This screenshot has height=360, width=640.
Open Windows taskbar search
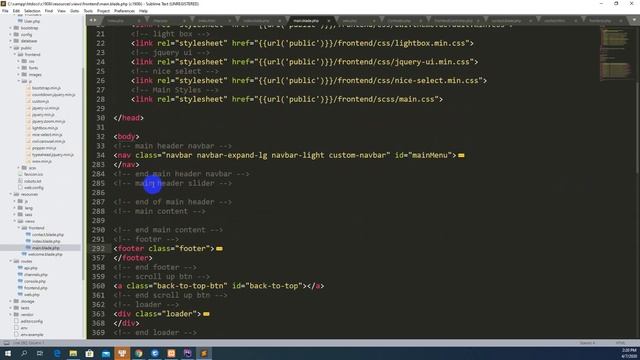[24, 353]
